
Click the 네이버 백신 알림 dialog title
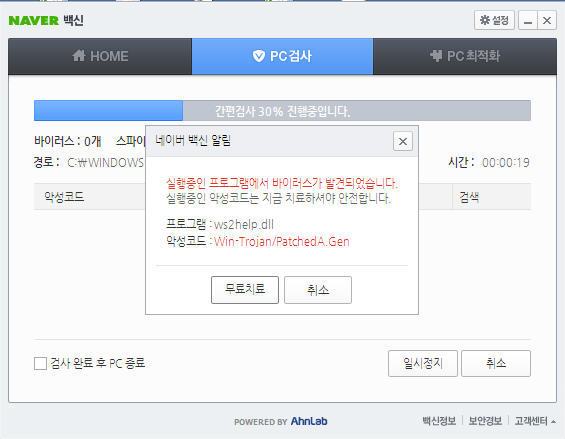[x=193, y=140]
